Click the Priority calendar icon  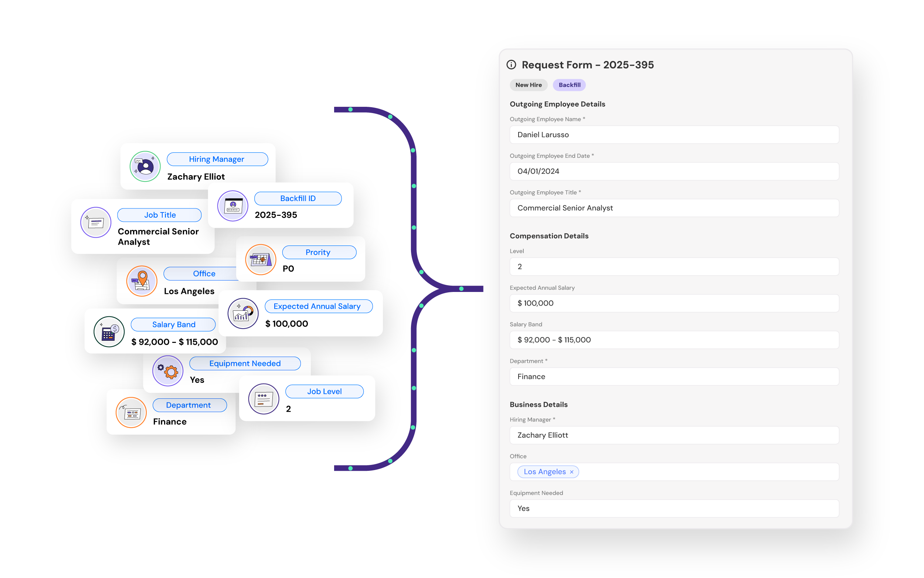(x=260, y=259)
